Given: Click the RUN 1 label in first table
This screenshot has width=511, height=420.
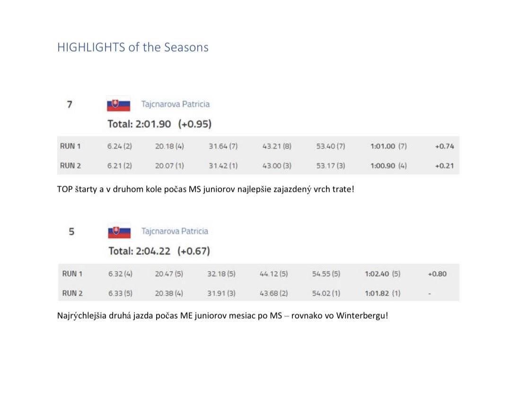Looking at the screenshot, I should tap(70, 146).
